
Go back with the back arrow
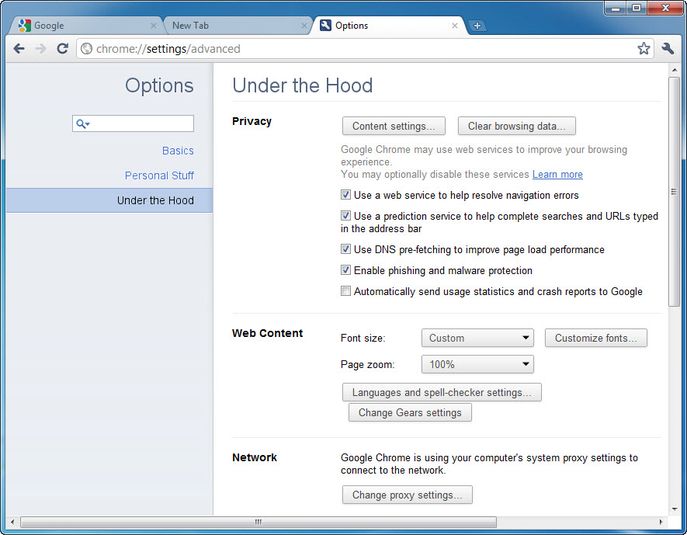19,49
